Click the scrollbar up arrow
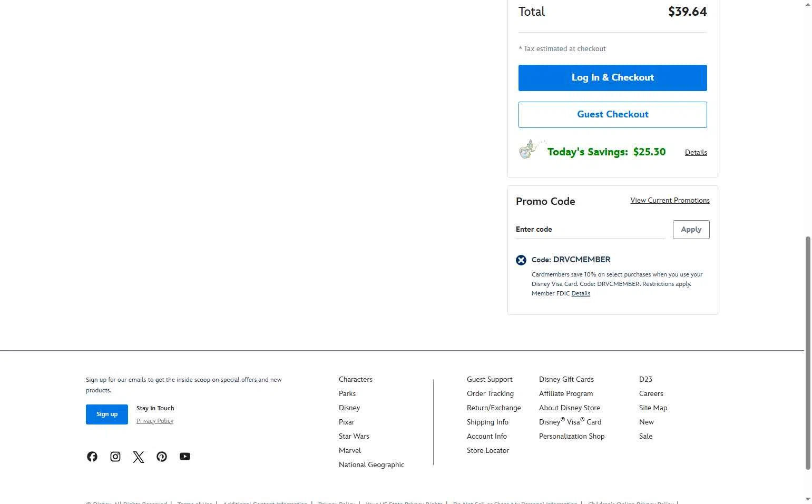The height and width of the screenshot is (504, 812). click(x=808, y=5)
